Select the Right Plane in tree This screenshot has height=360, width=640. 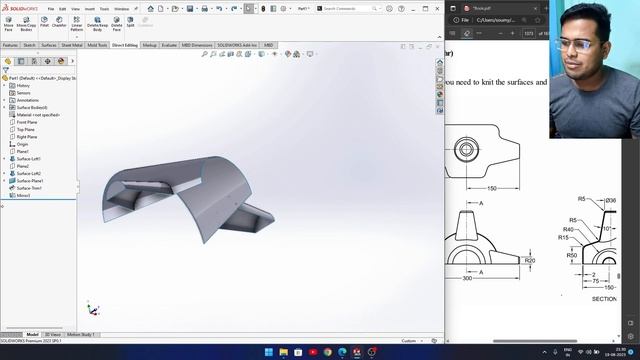point(27,137)
